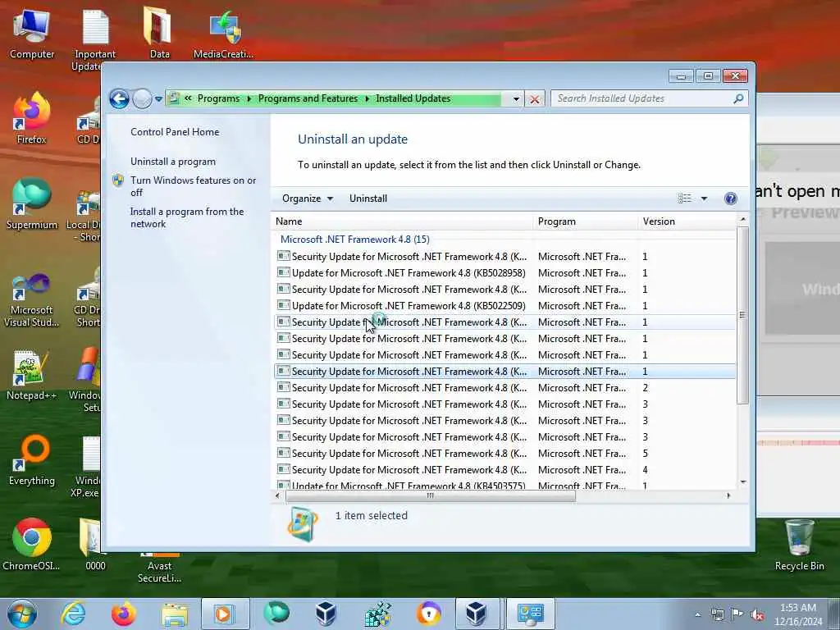The height and width of the screenshot is (630, 840).
Task: Collapse the Microsoft .NET Framework 4.8 (15) group
Action: (354, 240)
